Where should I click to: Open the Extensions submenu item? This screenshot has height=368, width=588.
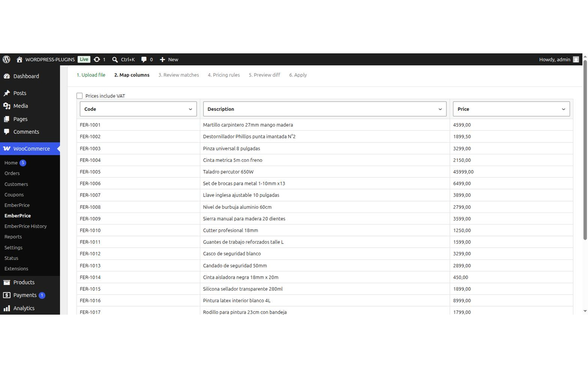point(16,269)
